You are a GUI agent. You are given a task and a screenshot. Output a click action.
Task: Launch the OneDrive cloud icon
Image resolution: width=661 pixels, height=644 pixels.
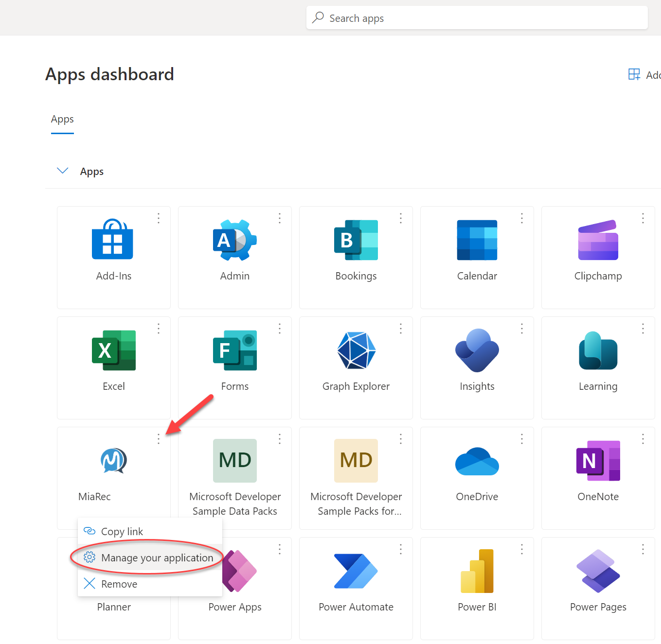(477, 461)
